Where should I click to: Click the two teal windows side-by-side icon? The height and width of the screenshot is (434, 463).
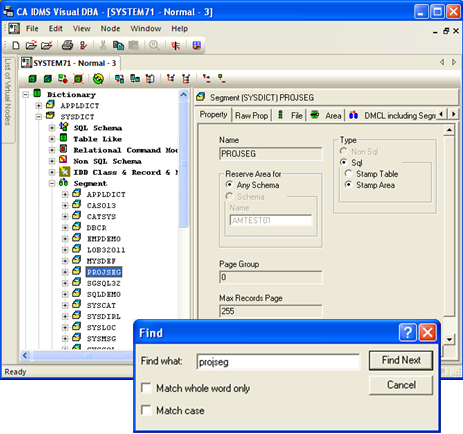click(x=135, y=79)
